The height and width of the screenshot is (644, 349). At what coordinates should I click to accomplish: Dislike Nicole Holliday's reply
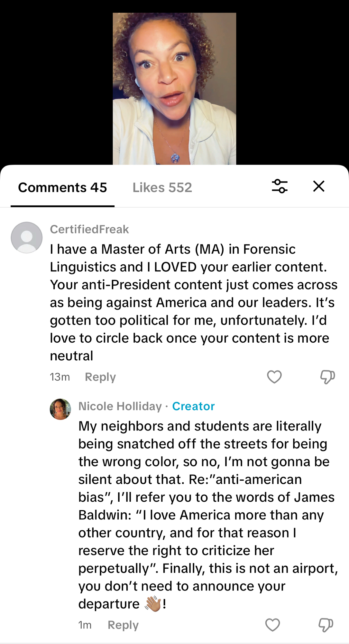pos(326,625)
